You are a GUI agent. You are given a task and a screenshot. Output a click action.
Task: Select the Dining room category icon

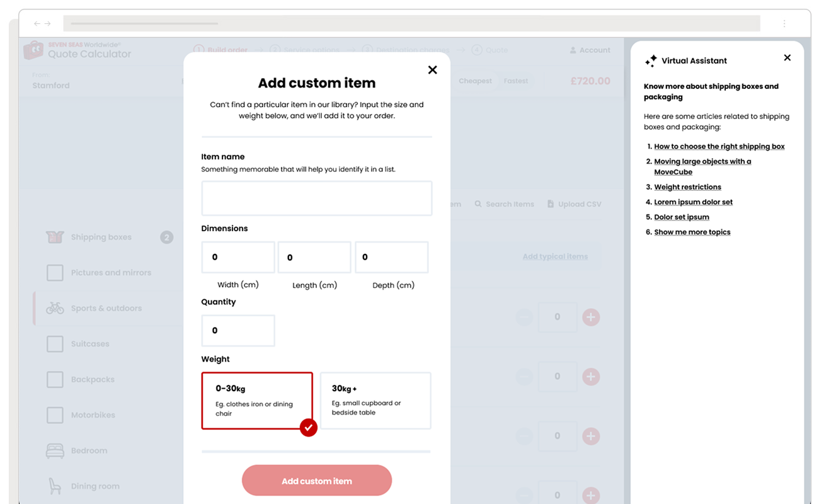point(55,486)
